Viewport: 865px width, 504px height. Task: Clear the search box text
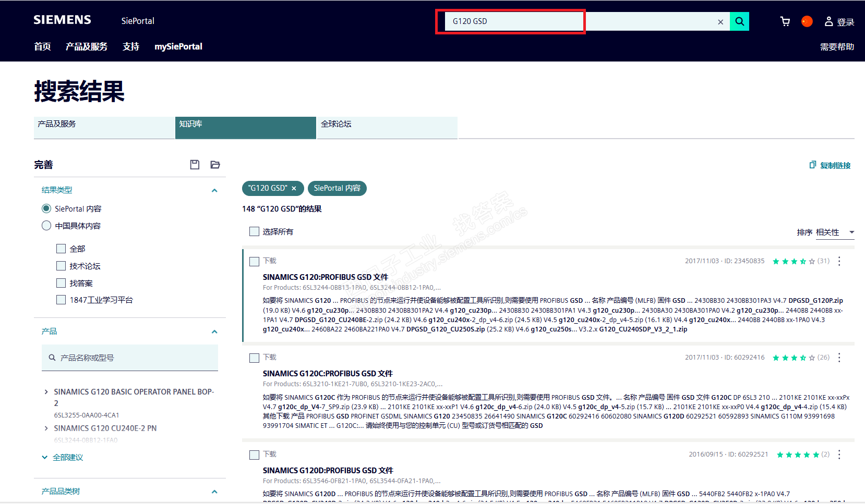coord(720,21)
